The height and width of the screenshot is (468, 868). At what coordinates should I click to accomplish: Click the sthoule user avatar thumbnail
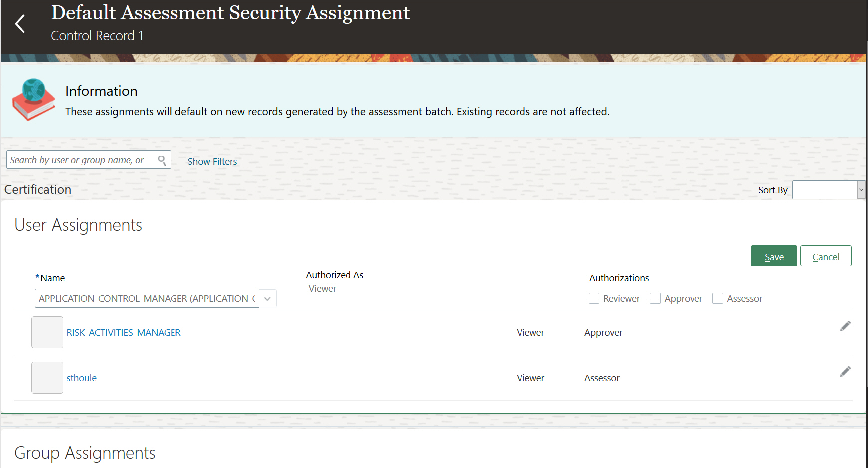pos(47,378)
